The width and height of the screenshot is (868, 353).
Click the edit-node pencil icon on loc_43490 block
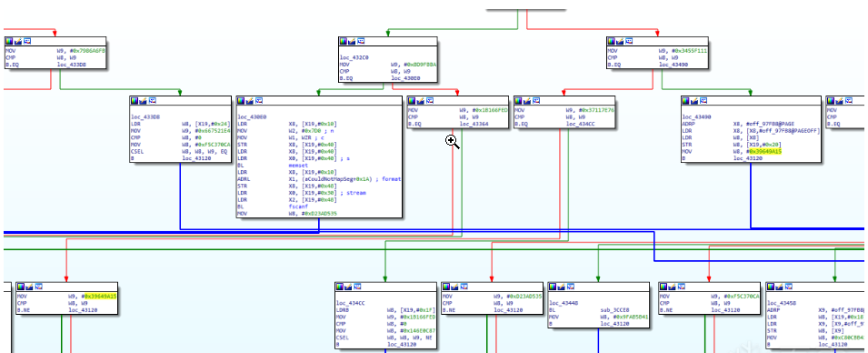point(695,100)
